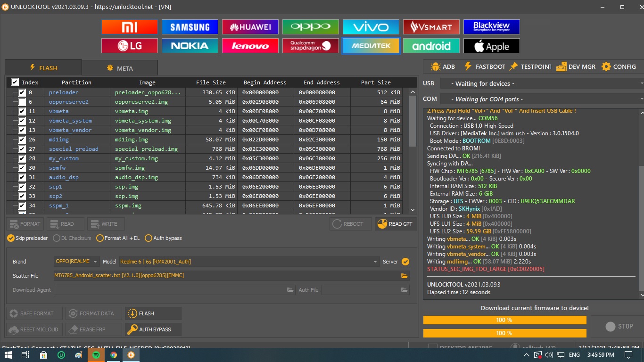
Task: Click the special_preload partition name
Action: tap(74, 149)
